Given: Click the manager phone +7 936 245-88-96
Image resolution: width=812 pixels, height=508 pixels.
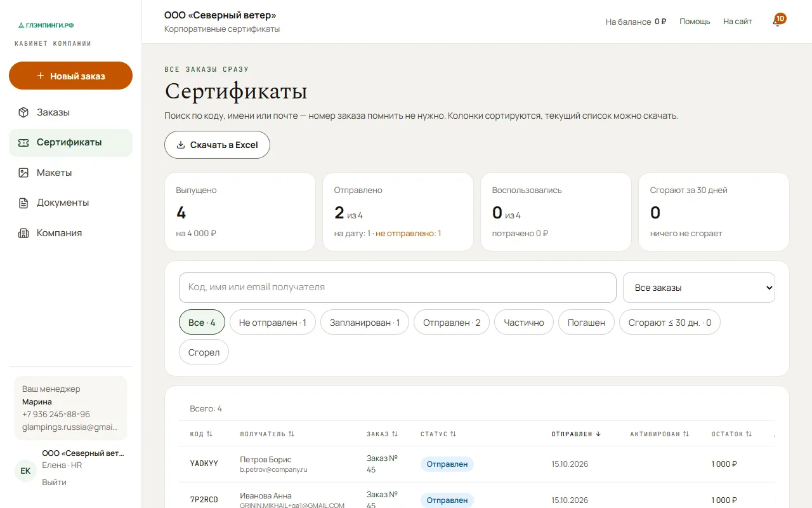Looking at the screenshot, I should click(x=56, y=414).
